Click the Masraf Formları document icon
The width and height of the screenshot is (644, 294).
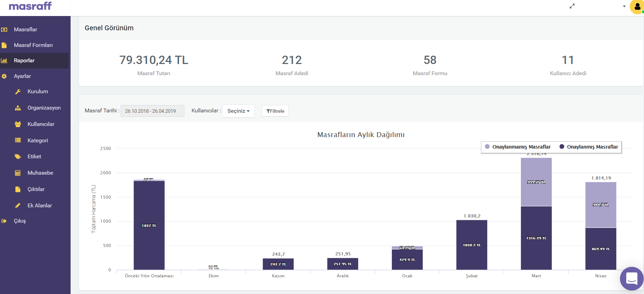[x=4, y=45]
